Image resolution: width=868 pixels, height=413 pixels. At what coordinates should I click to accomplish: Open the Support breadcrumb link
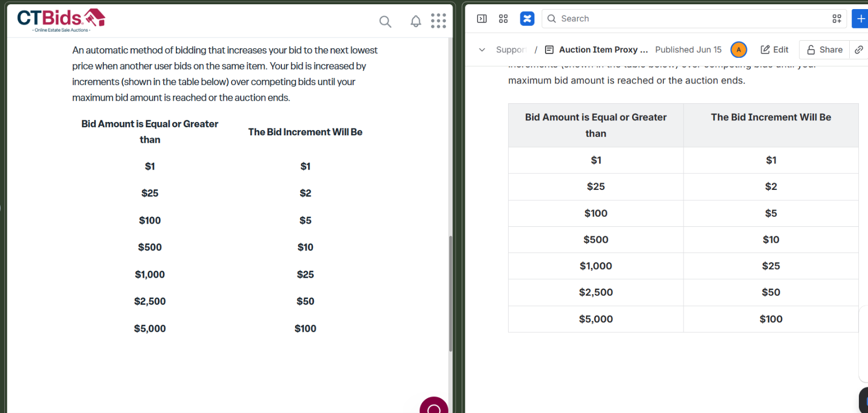511,50
